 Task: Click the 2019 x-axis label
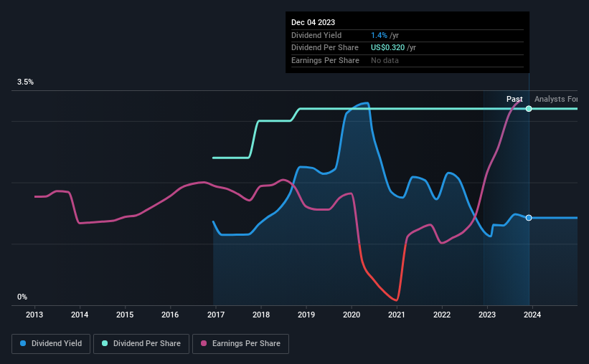[x=306, y=315]
